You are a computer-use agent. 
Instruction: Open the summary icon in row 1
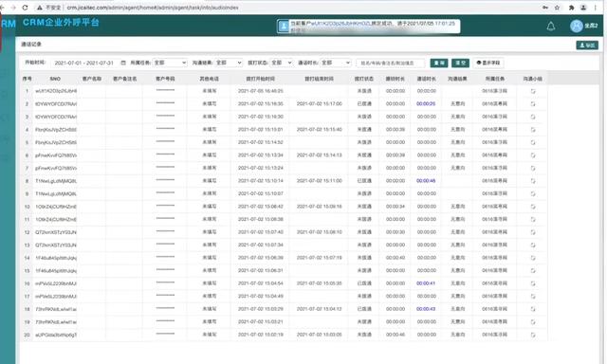pos(533,91)
